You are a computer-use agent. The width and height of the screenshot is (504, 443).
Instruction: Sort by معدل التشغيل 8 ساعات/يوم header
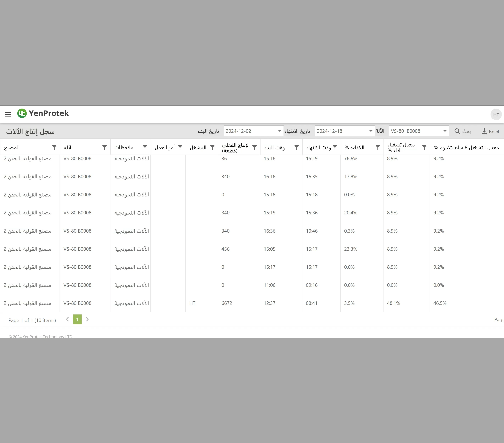pos(466,147)
